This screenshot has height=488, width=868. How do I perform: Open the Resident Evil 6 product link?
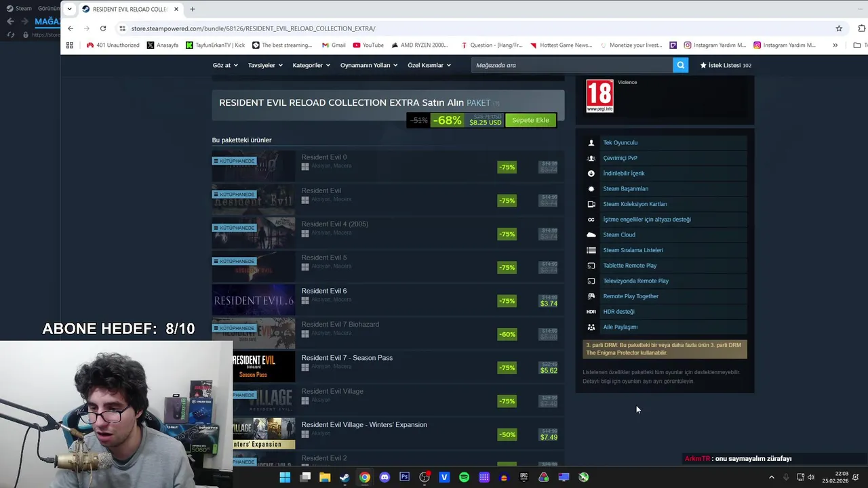coord(324,291)
